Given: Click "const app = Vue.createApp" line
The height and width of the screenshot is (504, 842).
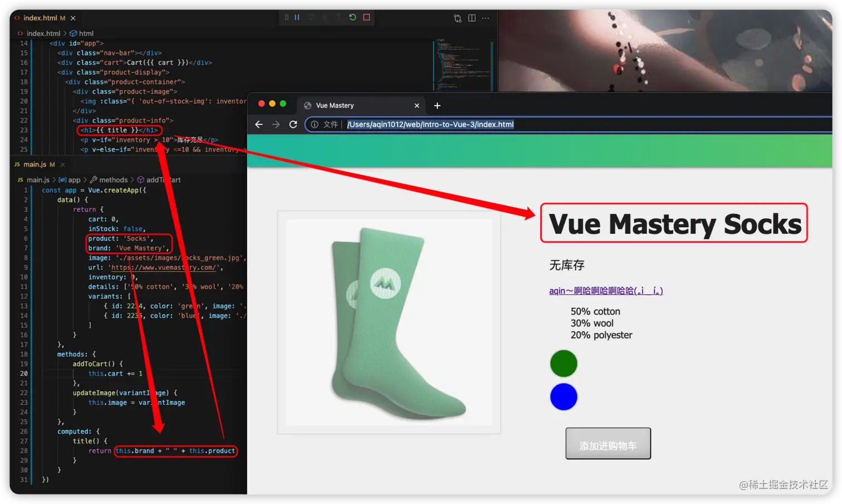Looking at the screenshot, I should [94, 190].
